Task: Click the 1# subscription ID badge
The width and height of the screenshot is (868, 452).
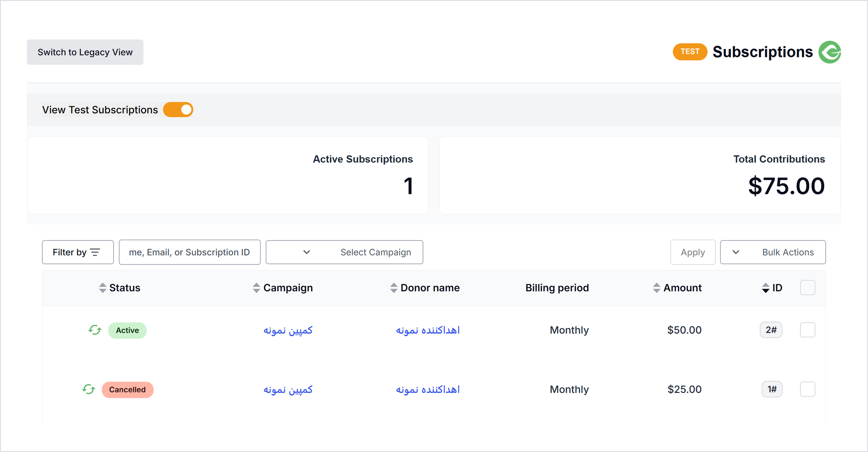Action: click(772, 389)
